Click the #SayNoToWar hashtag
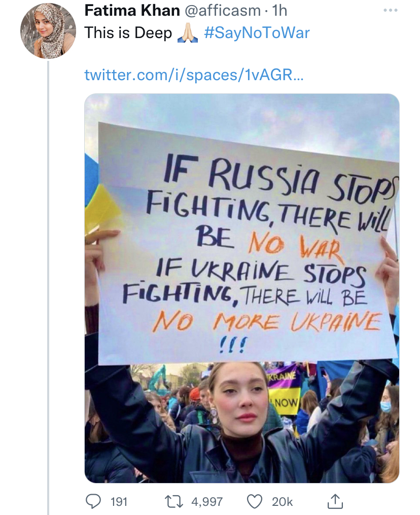420x515 pixels. point(256,33)
